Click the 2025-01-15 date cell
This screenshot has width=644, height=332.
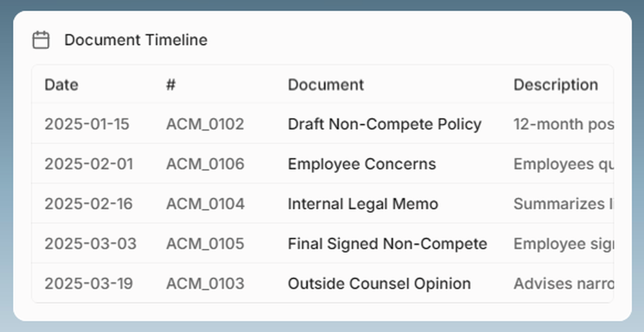point(86,124)
